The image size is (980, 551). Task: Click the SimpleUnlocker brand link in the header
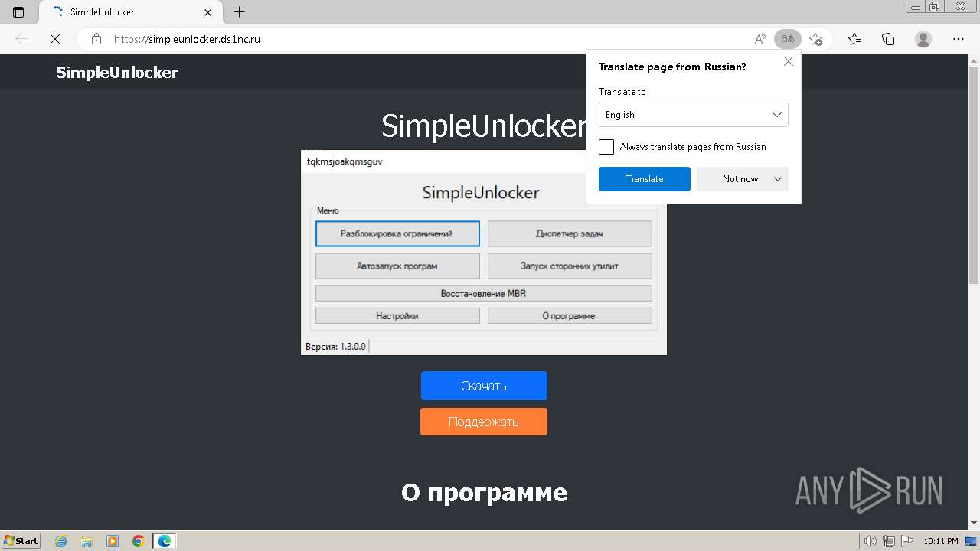[117, 73]
